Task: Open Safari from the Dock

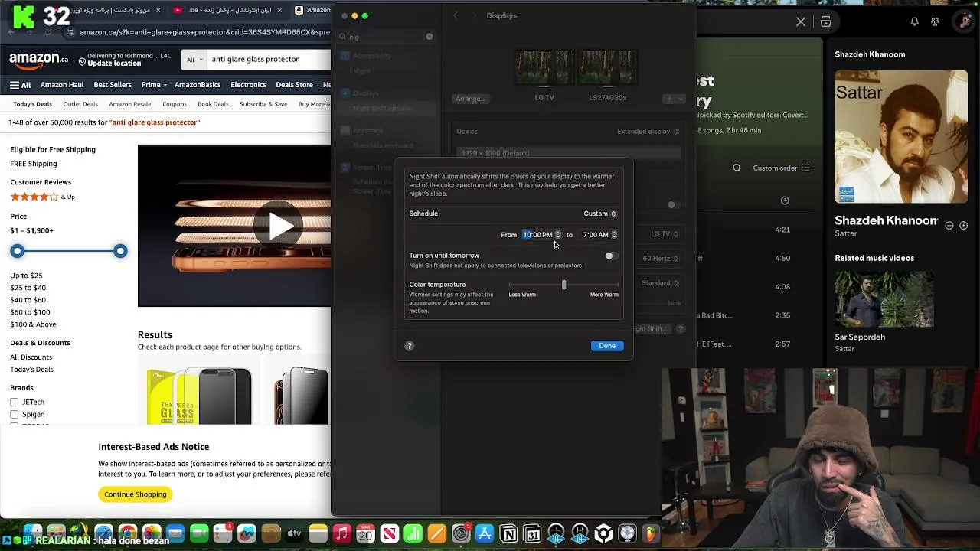Action: coord(103,533)
